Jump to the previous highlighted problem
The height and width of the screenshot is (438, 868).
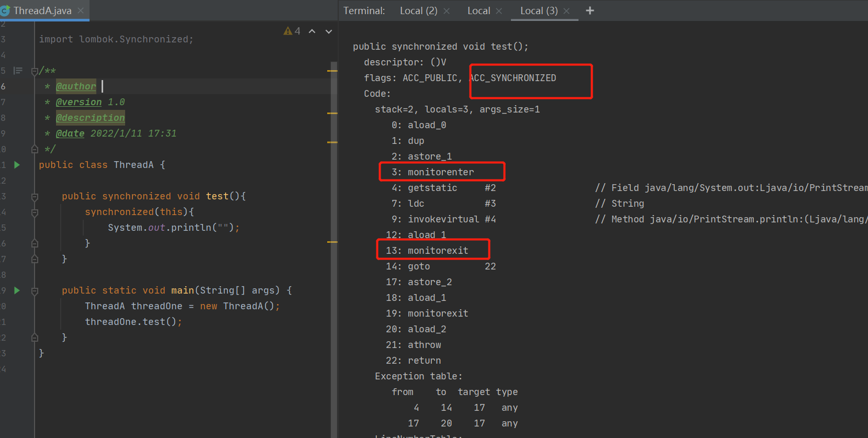[312, 31]
